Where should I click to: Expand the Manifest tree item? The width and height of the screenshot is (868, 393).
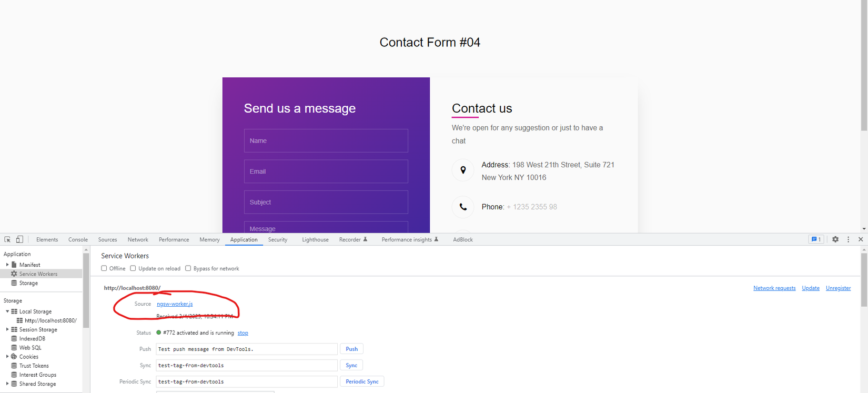tap(7, 265)
